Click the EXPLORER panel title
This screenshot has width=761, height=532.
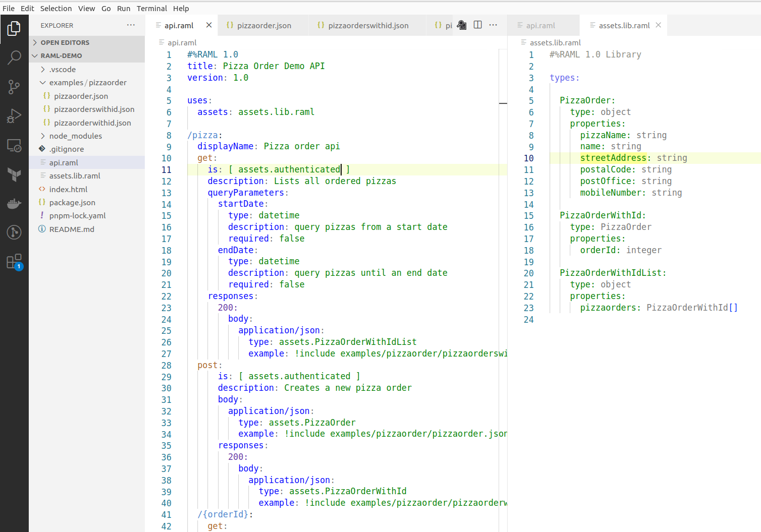pos(57,25)
